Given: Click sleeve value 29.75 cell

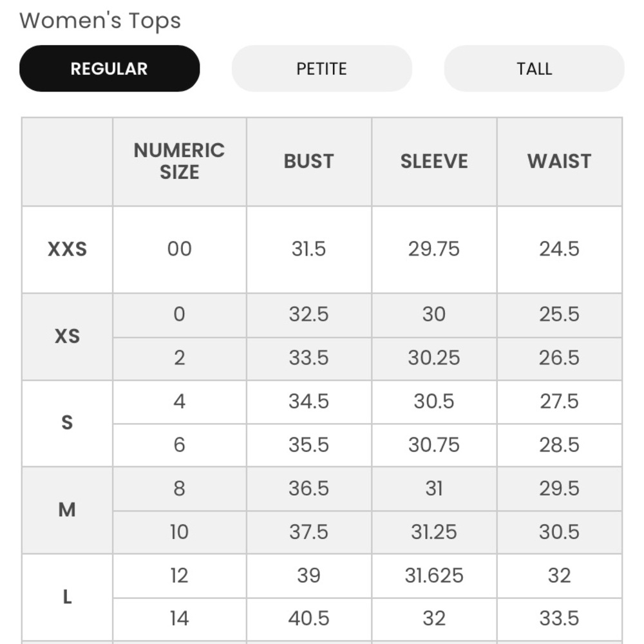Looking at the screenshot, I should pos(434,249).
